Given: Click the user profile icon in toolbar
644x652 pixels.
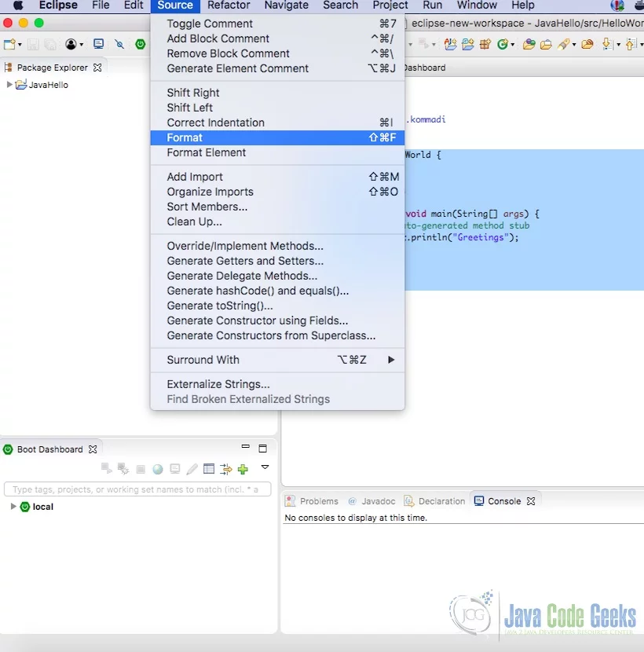Looking at the screenshot, I should pyautogui.click(x=71, y=44).
